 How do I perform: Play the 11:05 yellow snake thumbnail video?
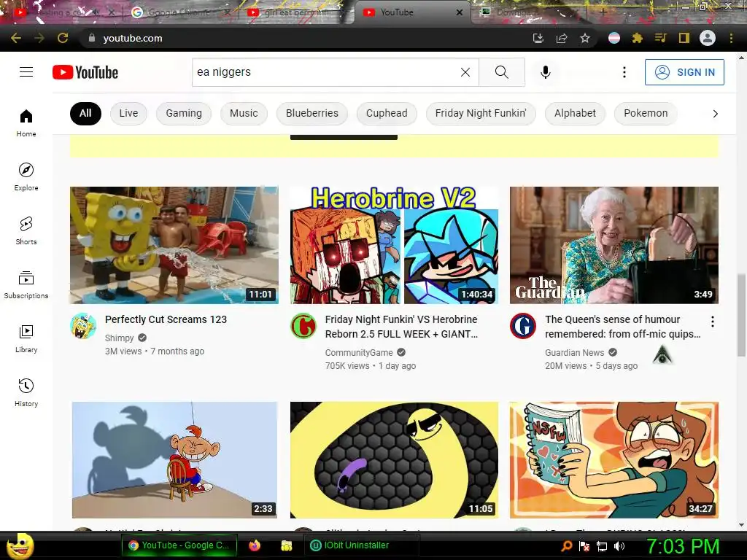pos(395,460)
